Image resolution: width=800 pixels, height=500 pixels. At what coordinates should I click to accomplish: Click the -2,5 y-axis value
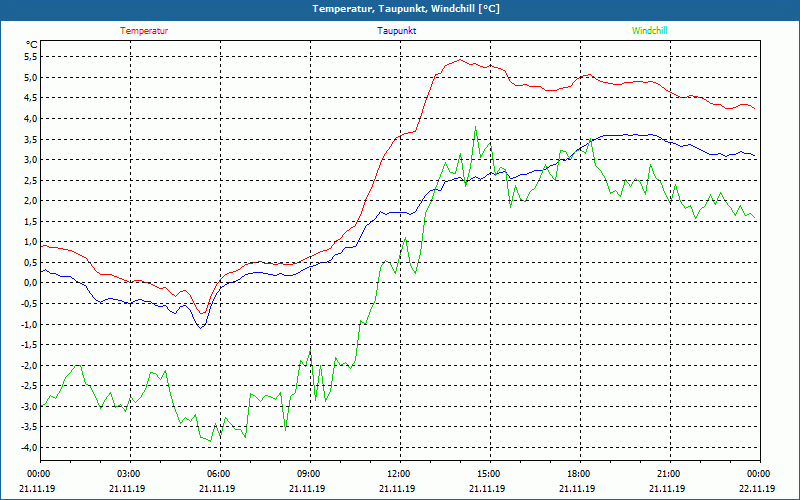tap(30, 386)
